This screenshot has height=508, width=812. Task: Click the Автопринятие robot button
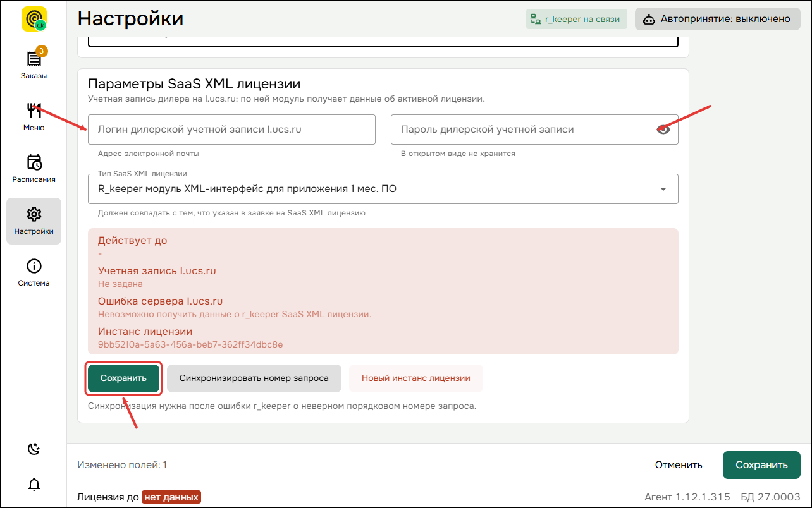(x=717, y=19)
